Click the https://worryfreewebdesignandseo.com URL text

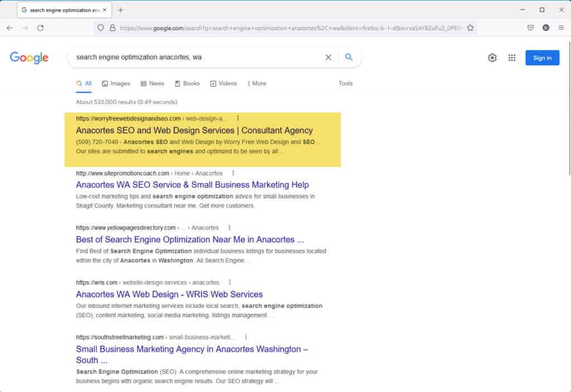[x=128, y=118]
